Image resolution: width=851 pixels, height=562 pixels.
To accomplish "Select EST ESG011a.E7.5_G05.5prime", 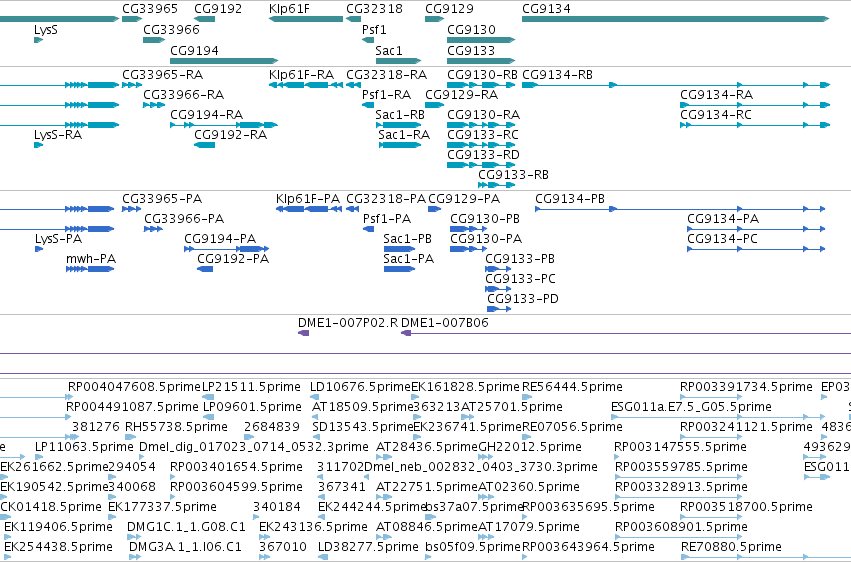I will [x=691, y=407].
